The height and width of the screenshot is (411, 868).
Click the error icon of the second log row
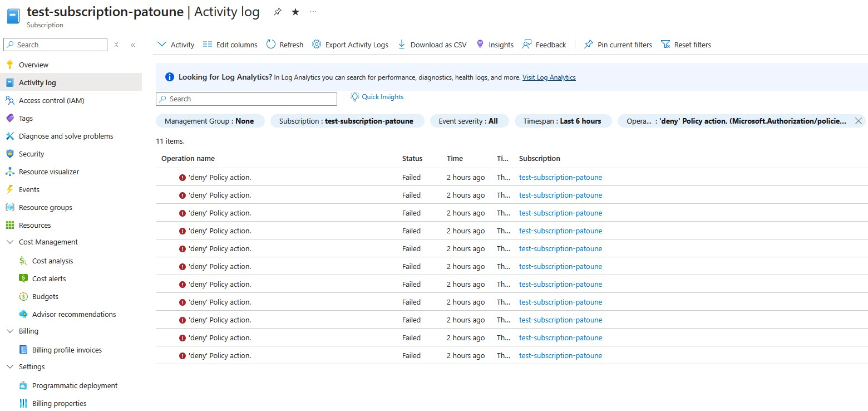click(x=183, y=195)
